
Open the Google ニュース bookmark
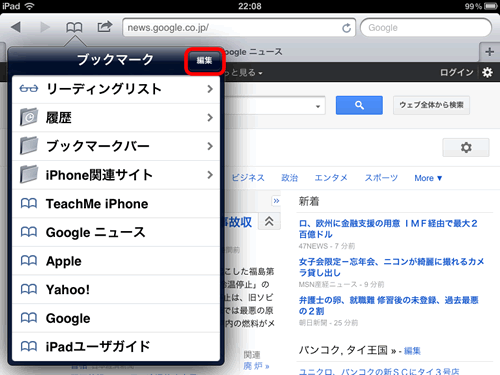pyautogui.click(x=116, y=232)
